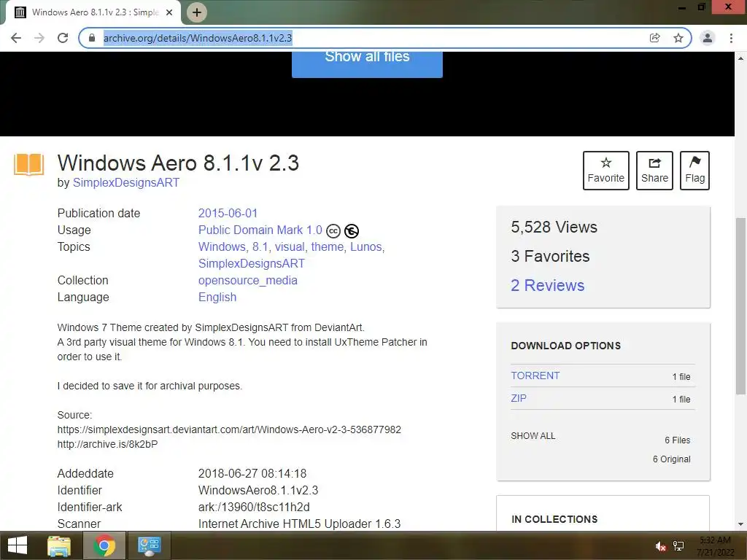Click the IN COLLECTIONS heading

[x=554, y=519]
